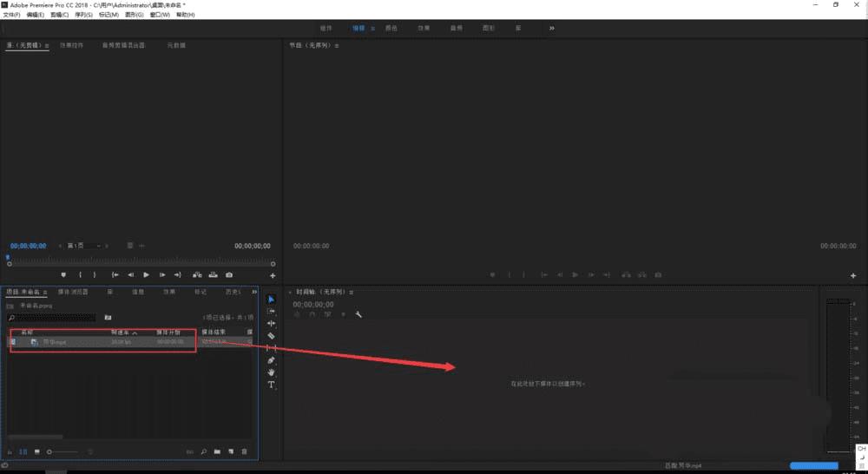
Task: Step back one frame in Source monitor
Action: 131,274
